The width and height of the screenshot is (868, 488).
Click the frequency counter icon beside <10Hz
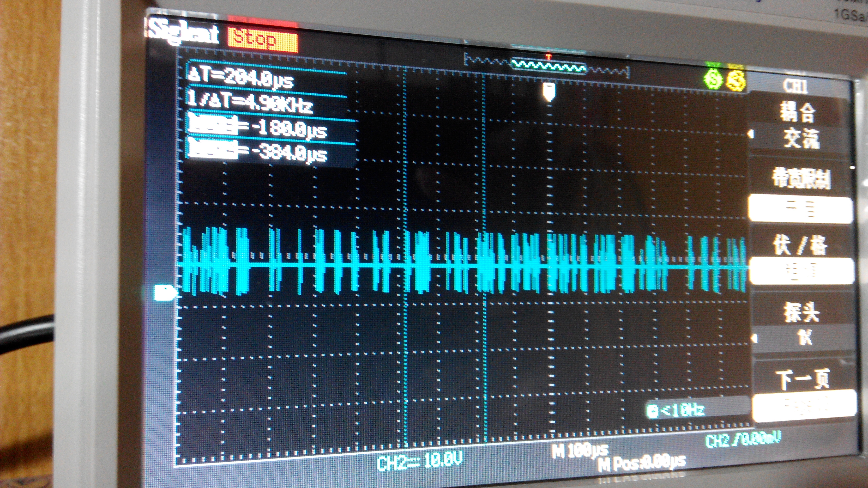click(653, 411)
